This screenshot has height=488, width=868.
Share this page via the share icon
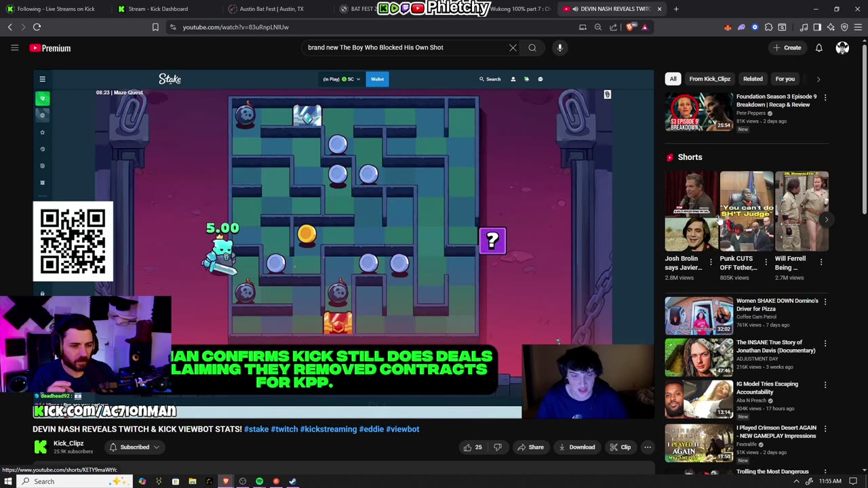[613, 27]
